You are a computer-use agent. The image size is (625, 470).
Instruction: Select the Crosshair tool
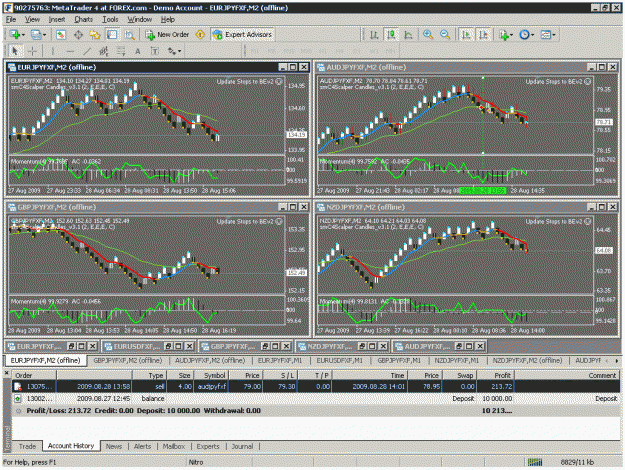coord(32,51)
